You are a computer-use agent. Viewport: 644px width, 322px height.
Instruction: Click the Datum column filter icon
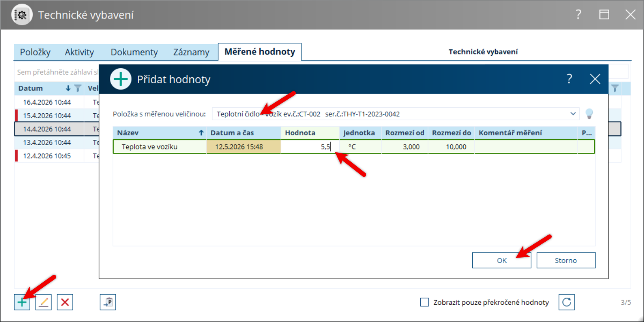77,88
